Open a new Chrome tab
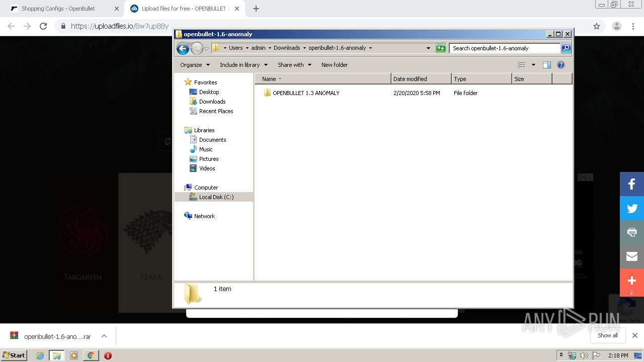Screen dimensions: 644x362 point(256,9)
